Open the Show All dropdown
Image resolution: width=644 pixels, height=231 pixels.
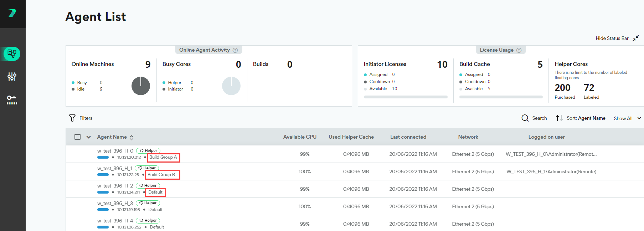coord(627,118)
